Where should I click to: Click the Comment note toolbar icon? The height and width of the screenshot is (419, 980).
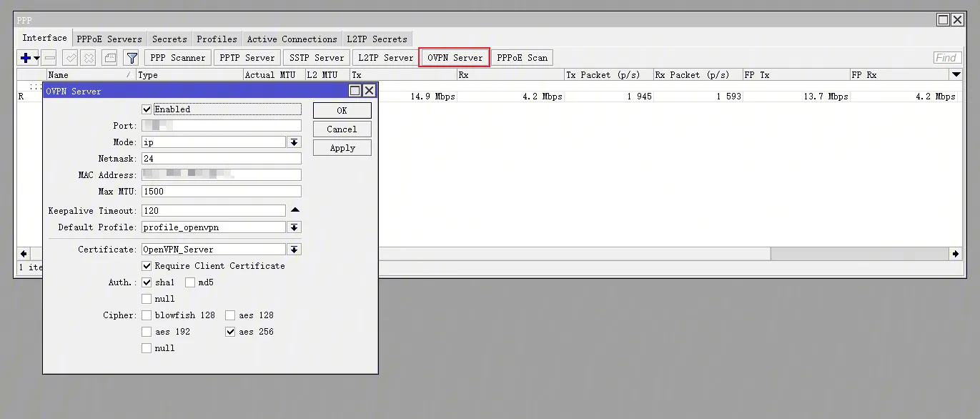109,58
